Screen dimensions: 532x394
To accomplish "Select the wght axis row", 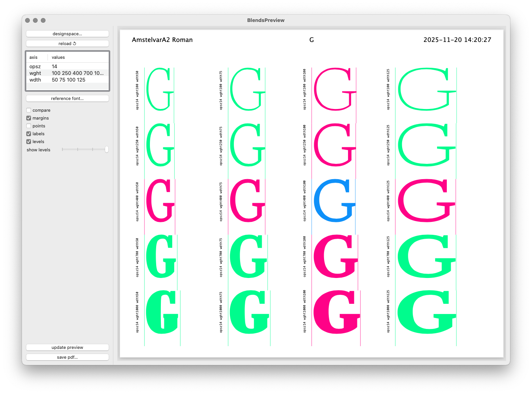I will 67,73.
